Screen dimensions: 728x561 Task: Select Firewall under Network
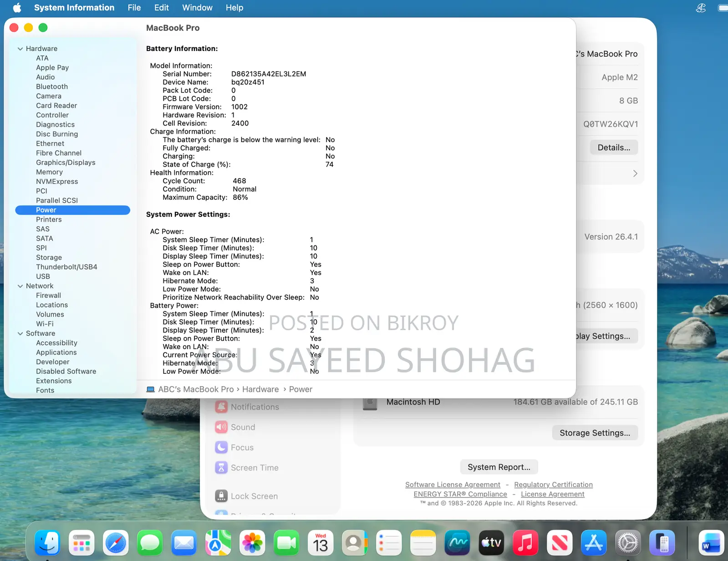(x=48, y=296)
